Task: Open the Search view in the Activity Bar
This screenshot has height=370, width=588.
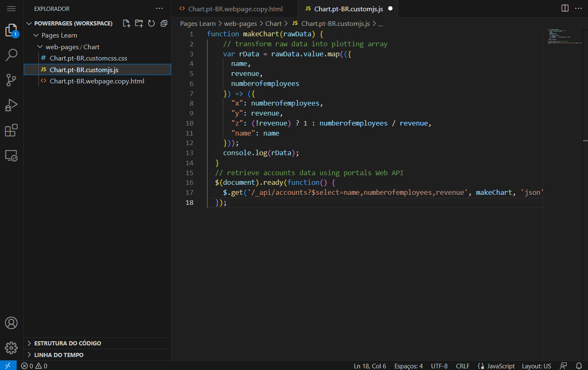Action: (11, 55)
